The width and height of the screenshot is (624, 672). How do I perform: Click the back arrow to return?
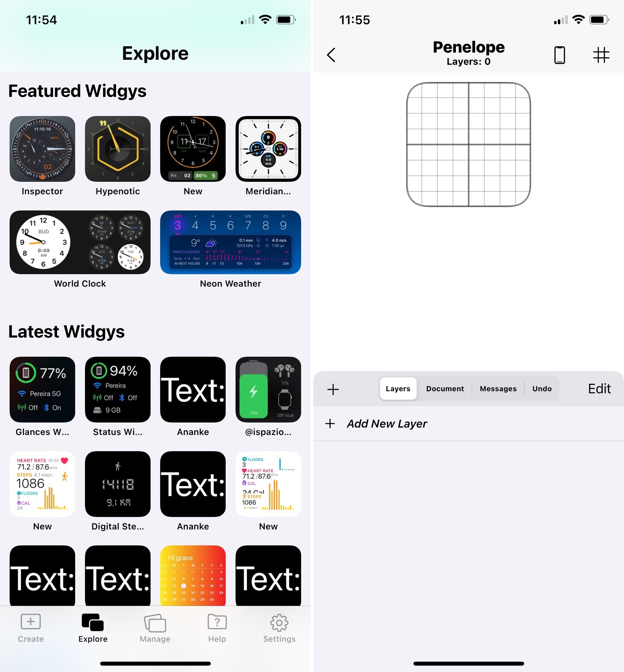[x=331, y=54]
